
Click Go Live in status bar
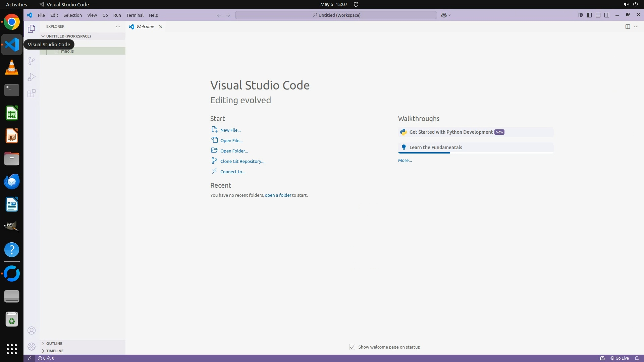(620, 358)
